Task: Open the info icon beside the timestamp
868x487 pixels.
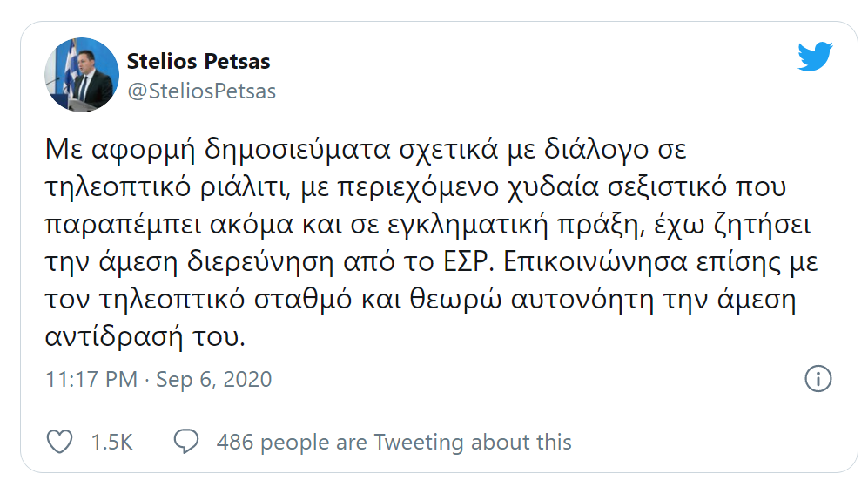Action: (x=818, y=379)
